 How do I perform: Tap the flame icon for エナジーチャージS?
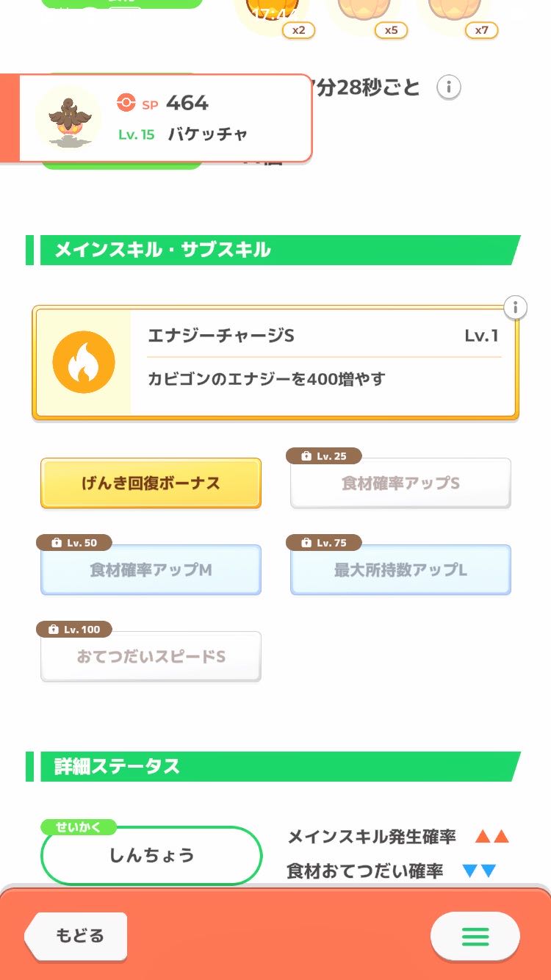click(84, 362)
